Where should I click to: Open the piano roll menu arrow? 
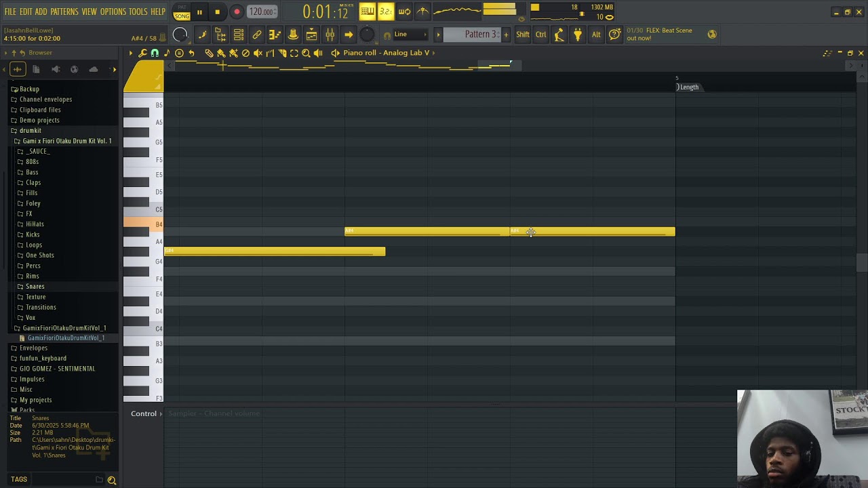[x=130, y=53]
